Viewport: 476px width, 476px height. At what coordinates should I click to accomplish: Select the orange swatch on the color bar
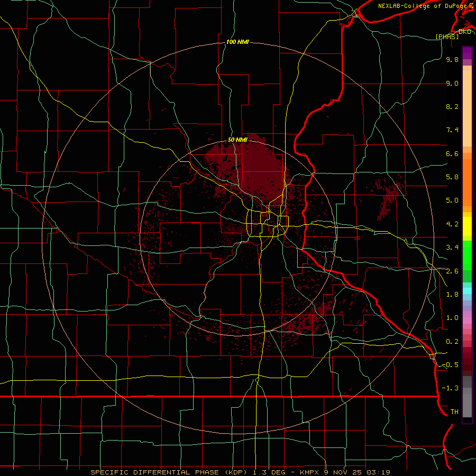tap(467, 182)
